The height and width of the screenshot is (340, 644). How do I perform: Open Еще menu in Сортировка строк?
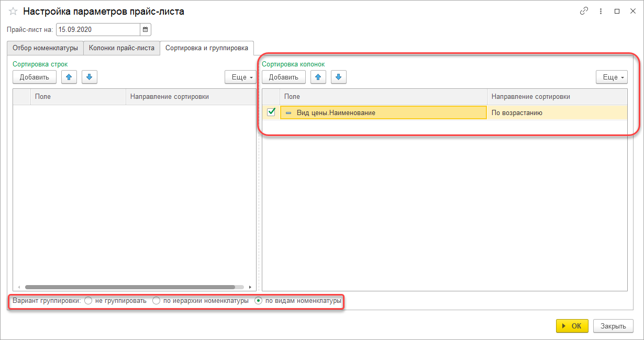click(240, 77)
